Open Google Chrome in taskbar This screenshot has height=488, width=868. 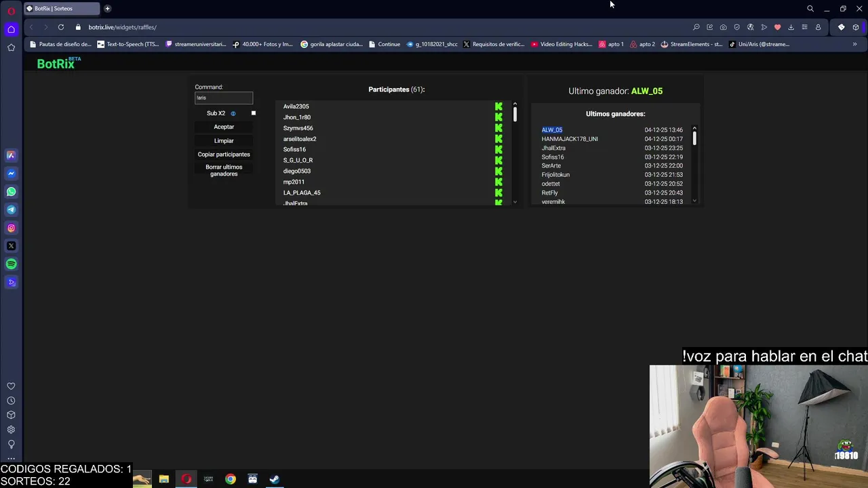click(x=231, y=479)
